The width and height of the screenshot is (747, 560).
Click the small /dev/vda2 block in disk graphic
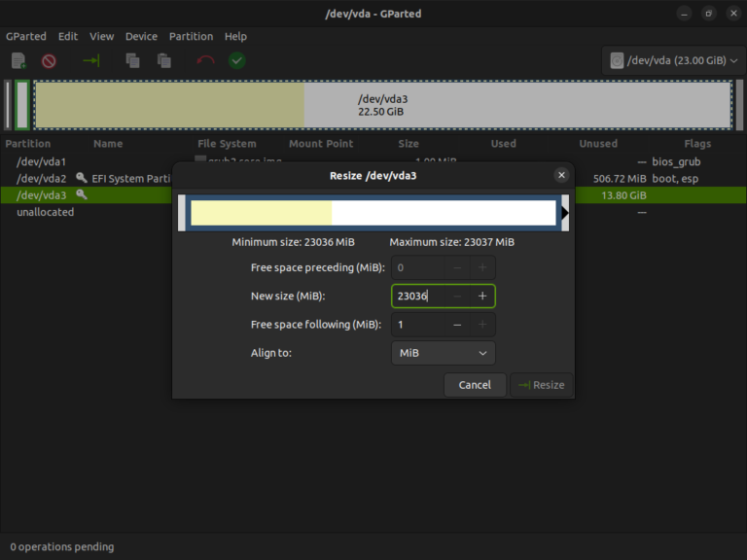22,105
